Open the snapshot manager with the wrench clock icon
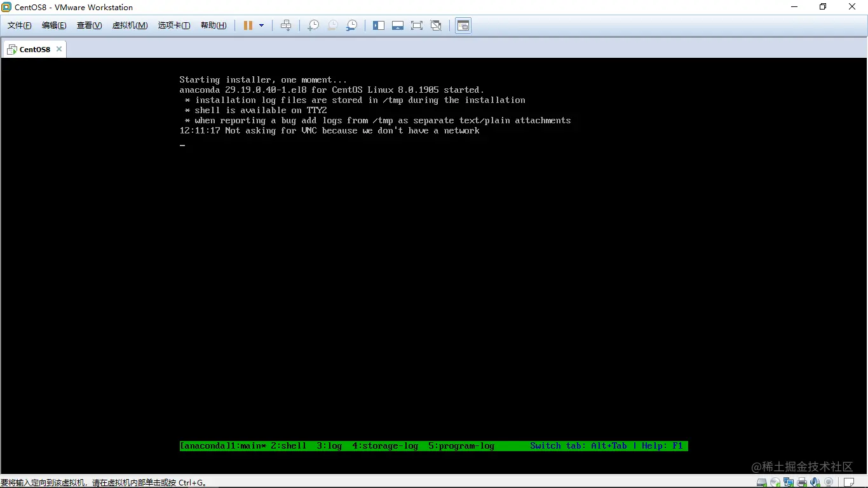The height and width of the screenshot is (488, 868). click(351, 25)
